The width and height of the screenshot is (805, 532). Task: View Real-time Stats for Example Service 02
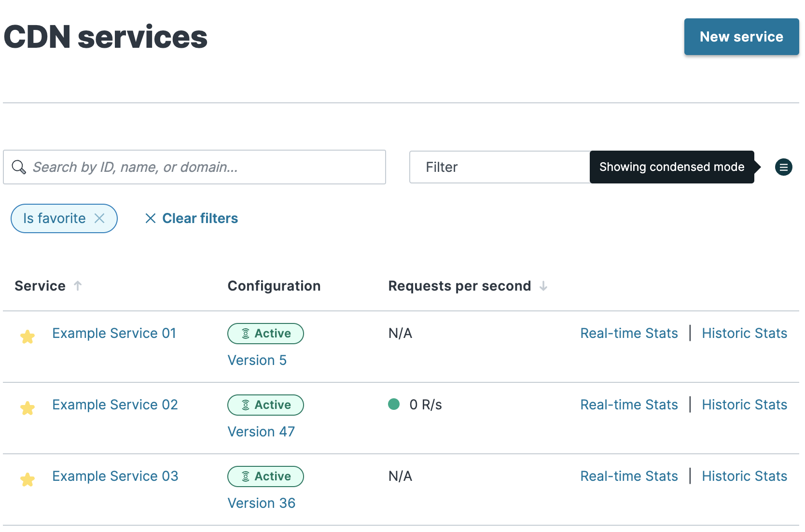click(x=629, y=405)
